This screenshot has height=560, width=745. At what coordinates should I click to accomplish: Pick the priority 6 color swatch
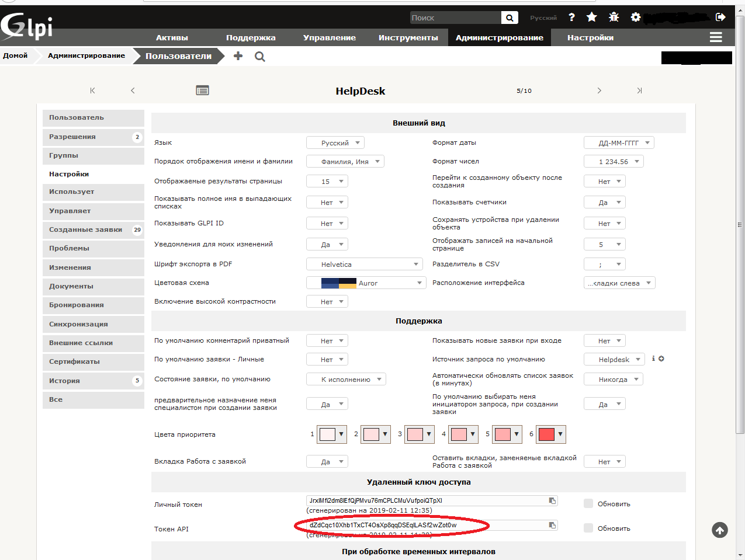pos(550,434)
